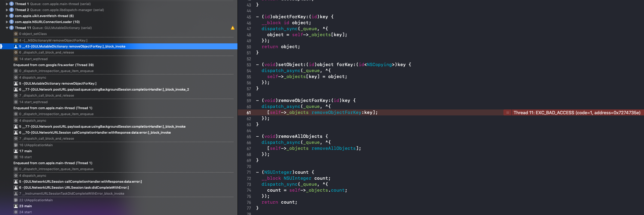The image size is (644, 215).
Task: Click 'removeObjectForKey:' method name on line 59
Action: pyautogui.click(x=305, y=100)
